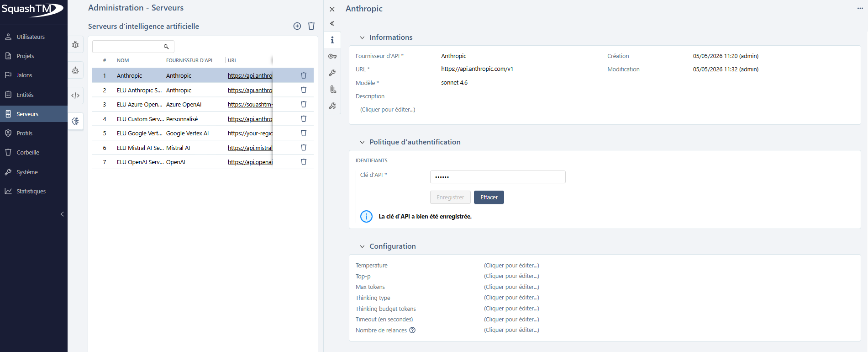Open the Système menu
Image resolution: width=868 pixels, height=352 pixels.
pos(34,172)
